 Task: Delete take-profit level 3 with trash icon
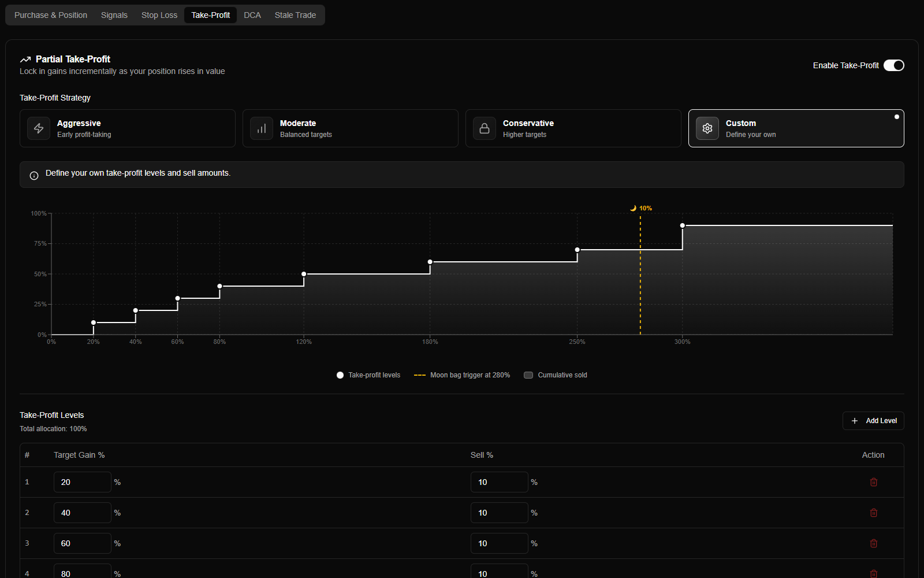click(873, 543)
